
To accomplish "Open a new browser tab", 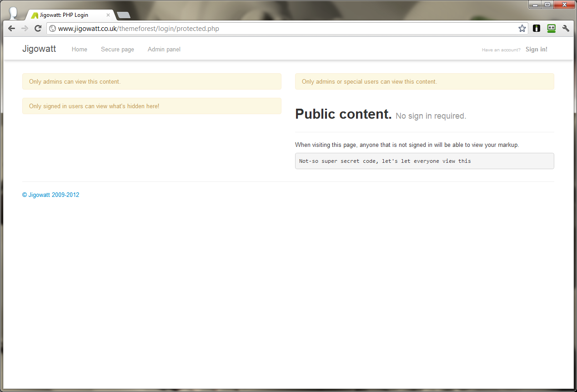I will (x=123, y=15).
